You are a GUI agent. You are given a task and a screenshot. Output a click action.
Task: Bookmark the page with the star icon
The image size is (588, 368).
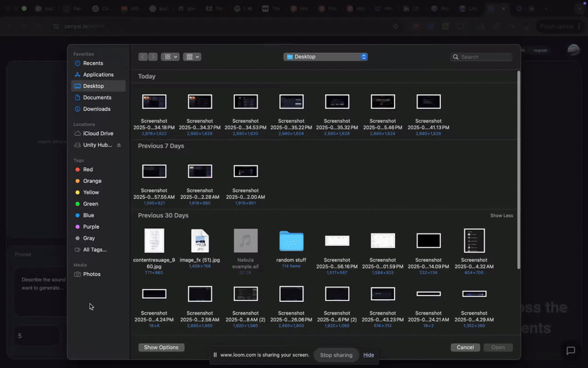coord(395,26)
